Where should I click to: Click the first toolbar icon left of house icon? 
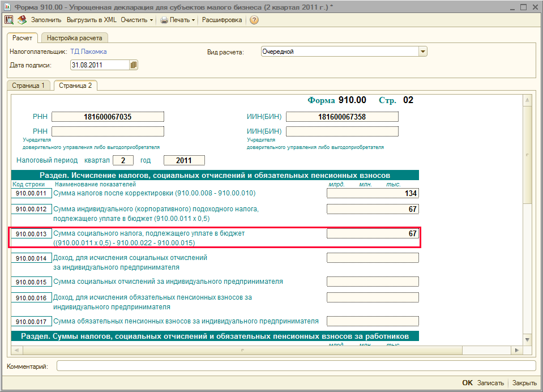point(9,20)
